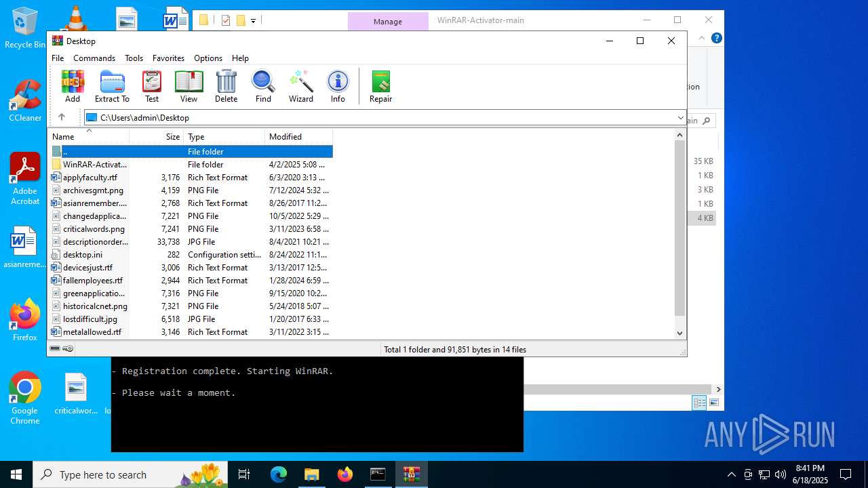
Task: Open the network icon in system tray
Action: coord(764,474)
